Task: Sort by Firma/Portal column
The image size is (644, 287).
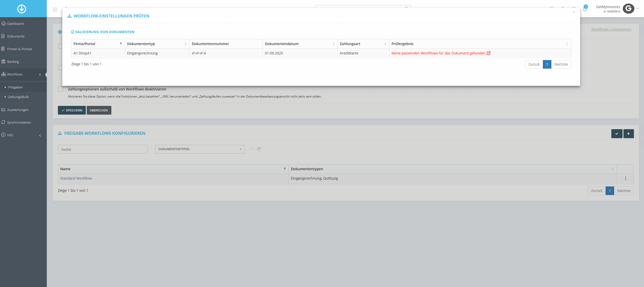Action: (x=98, y=44)
